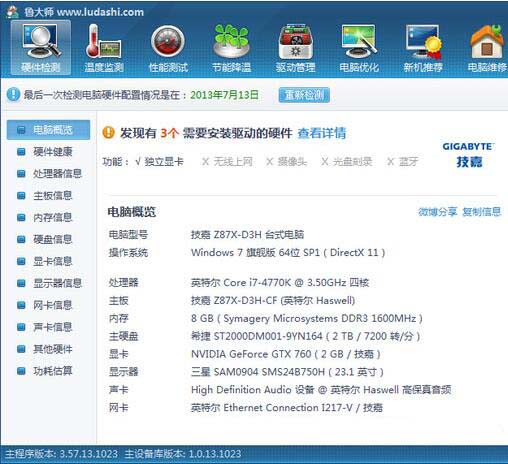Open the 新机推荐 recommendation icon

(x=423, y=48)
